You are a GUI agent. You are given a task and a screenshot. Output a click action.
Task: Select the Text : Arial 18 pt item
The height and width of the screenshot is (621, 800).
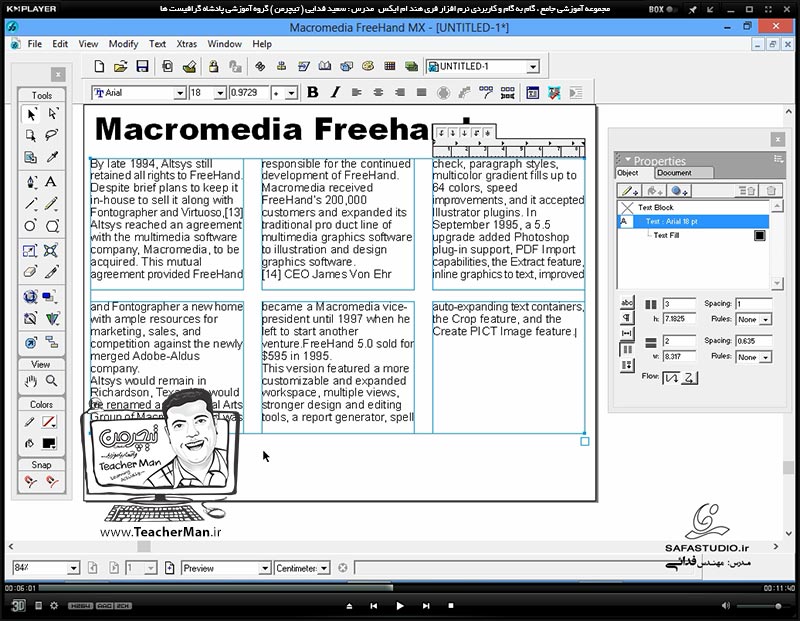(693, 221)
